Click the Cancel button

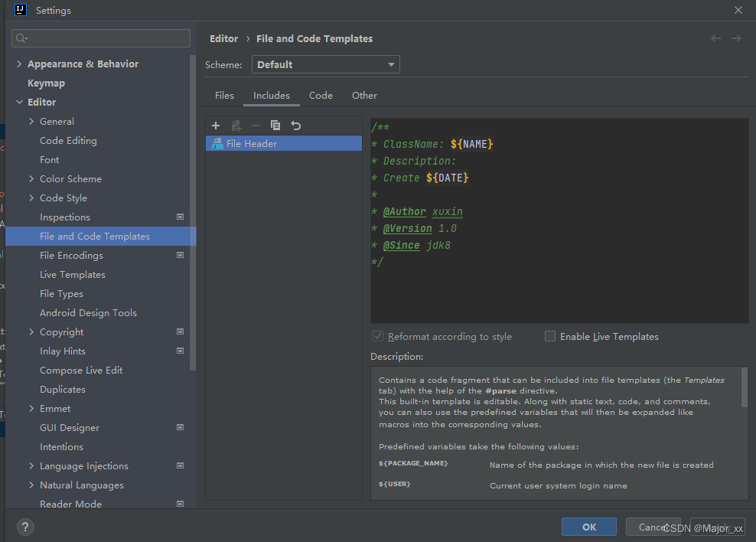pyautogui.click(x=653, y=527)
